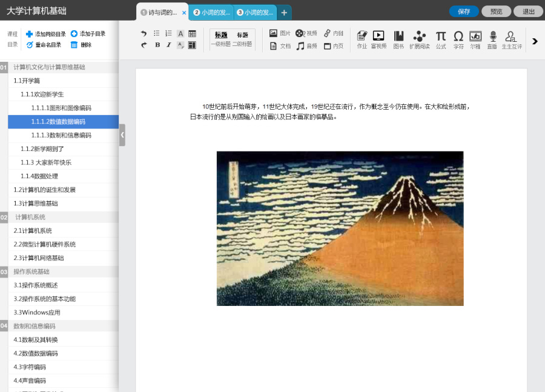
Task: Exit the editor with 退出
Action: 528,12
